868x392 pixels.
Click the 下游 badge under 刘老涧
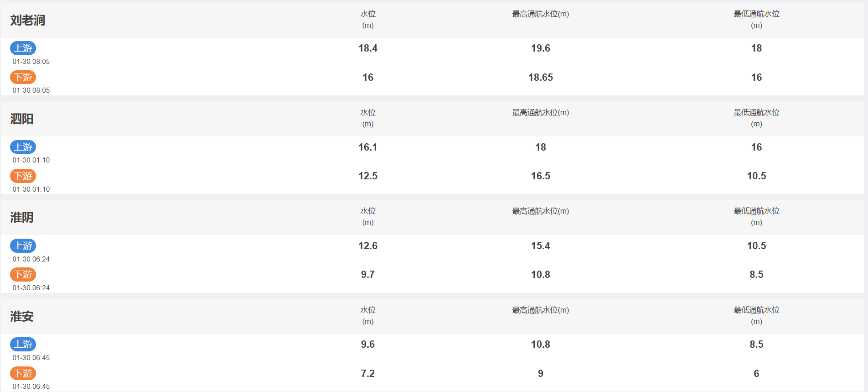pos(23,77)
